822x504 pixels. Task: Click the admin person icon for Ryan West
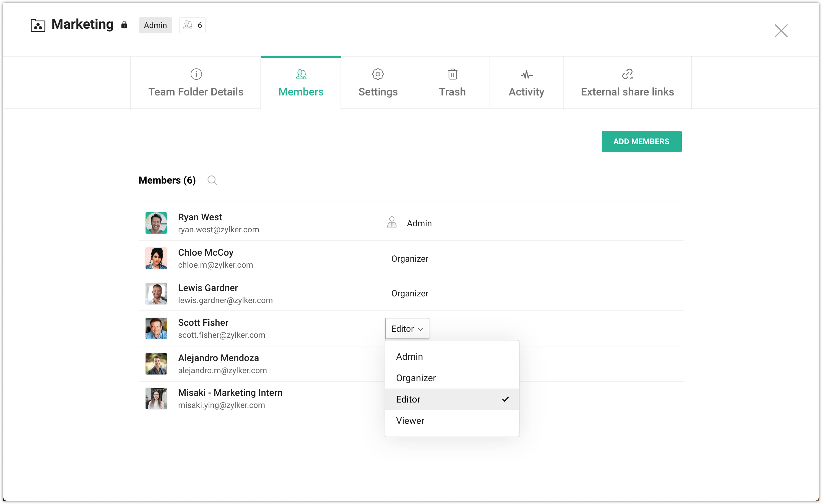tap(392, 223)
